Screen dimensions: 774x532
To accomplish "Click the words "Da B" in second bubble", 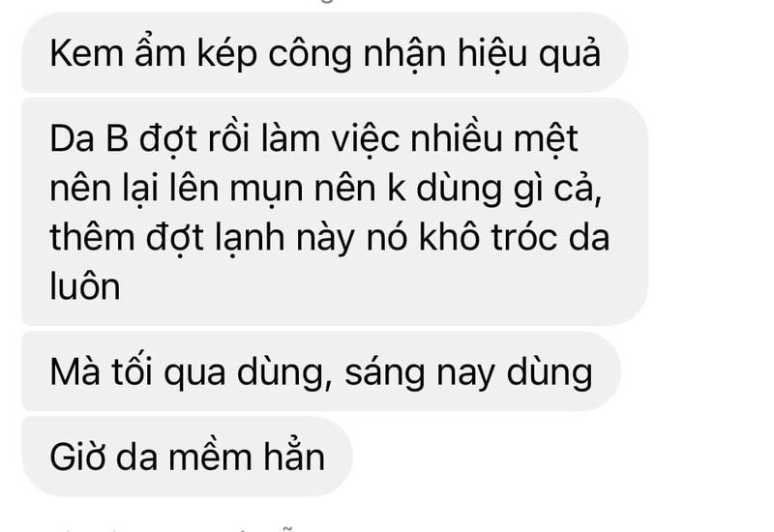I will (x=89, y=138).
